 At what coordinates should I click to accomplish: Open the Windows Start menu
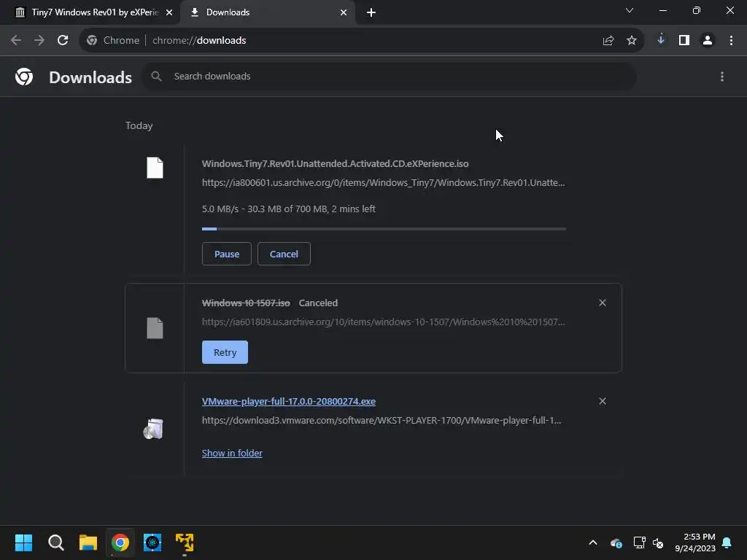pyautogui.click(x=23, y=542)
